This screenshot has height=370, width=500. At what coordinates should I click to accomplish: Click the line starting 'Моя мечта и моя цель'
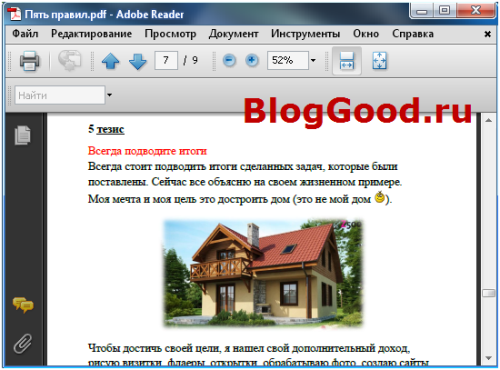click(240, 199)
